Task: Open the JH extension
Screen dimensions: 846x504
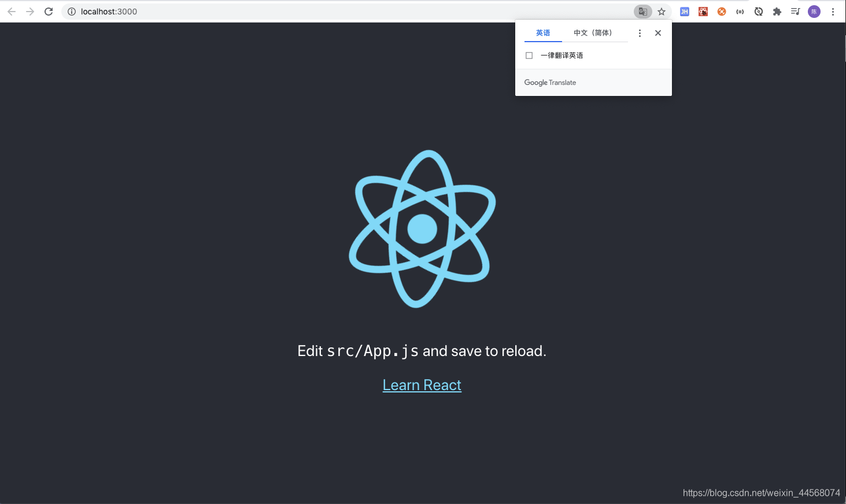Action: pyautogui.click(x=685, y=12)
